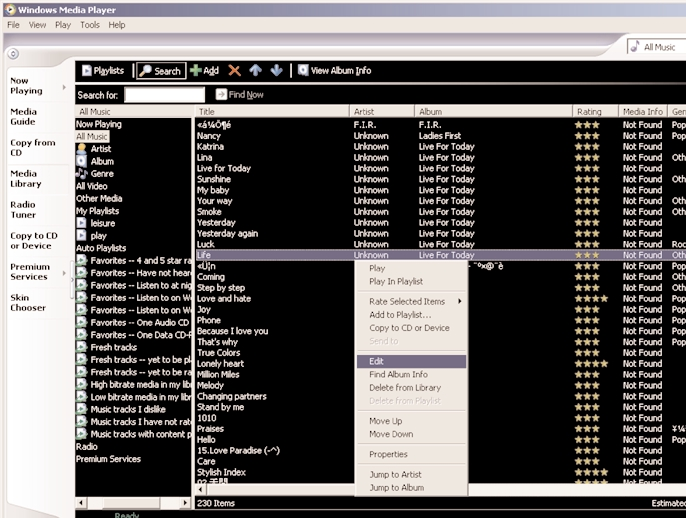Choose Delete from Library entry
The width and height of the screenshot is (686, 518).
[x=411, y=388]
